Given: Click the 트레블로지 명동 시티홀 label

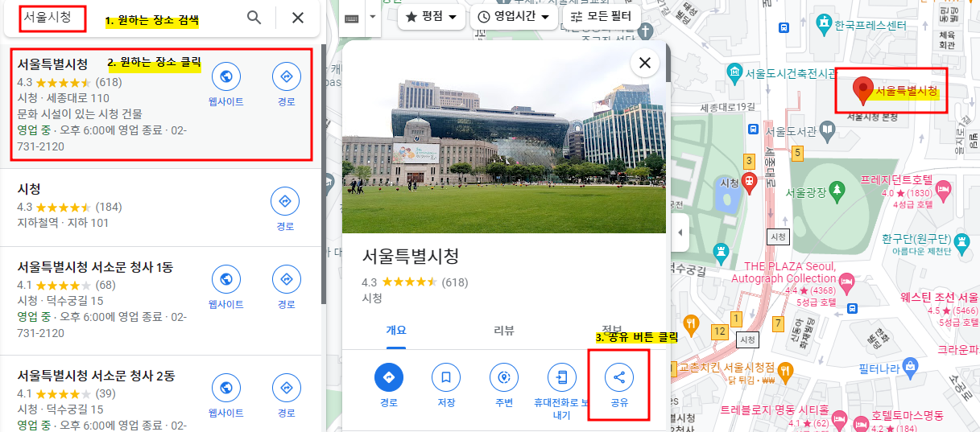Looking at the screenshot, I should pyautogui.click(x=773, y=409).
